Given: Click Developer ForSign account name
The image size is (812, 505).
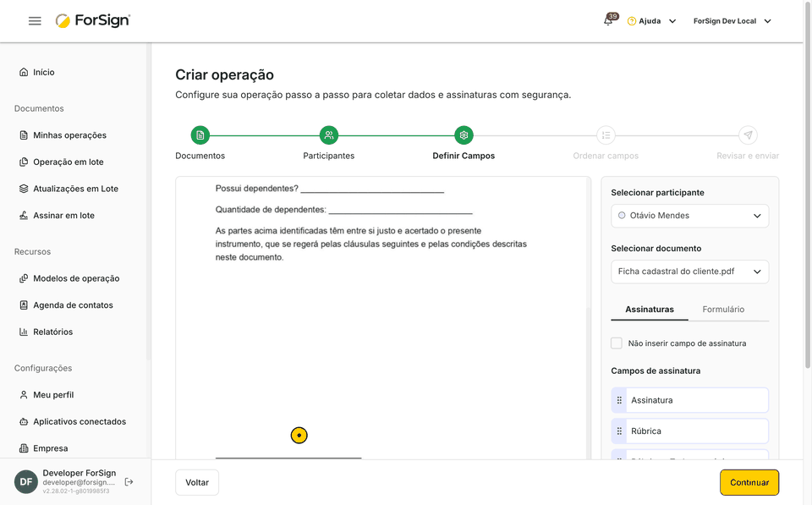Looking at the screenshot, I should (80, 473).
